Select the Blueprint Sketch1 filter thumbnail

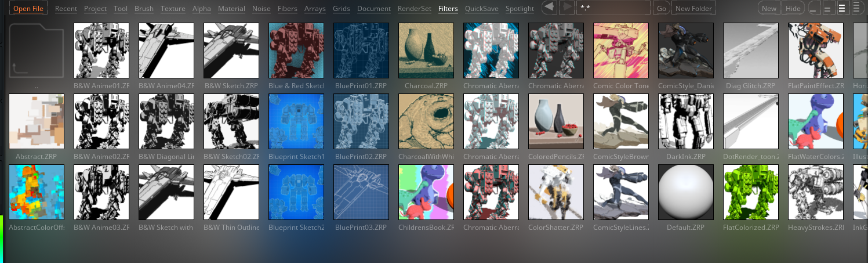pos(296,121)
